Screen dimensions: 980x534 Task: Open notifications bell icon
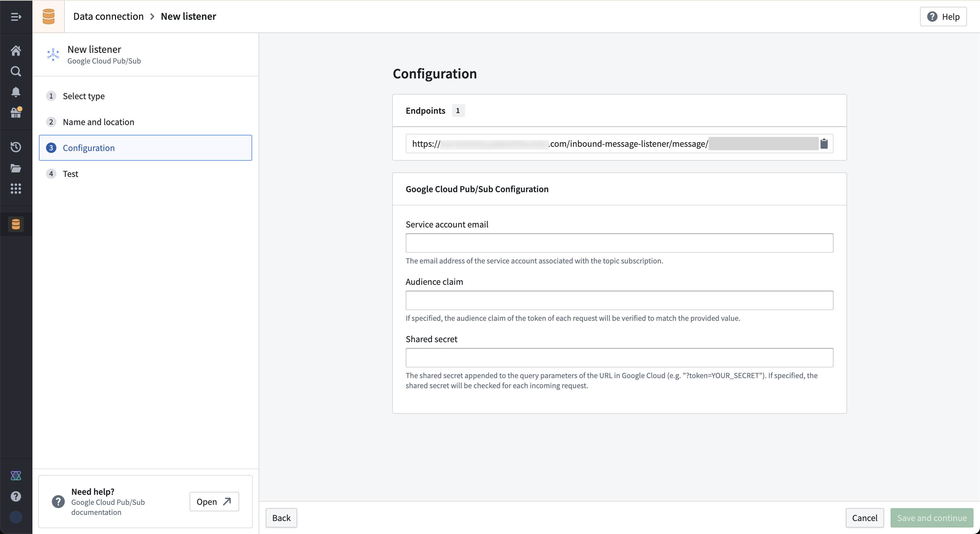click(16, 92)
